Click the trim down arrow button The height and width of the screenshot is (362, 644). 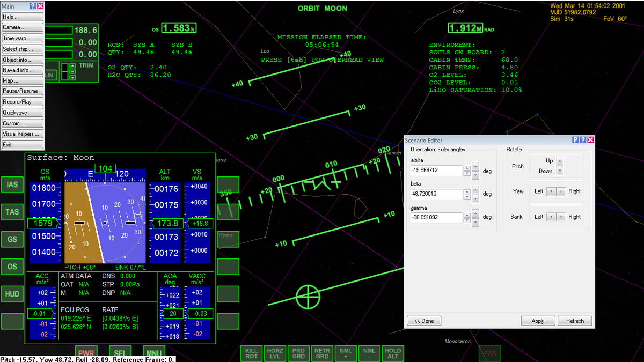72,78
